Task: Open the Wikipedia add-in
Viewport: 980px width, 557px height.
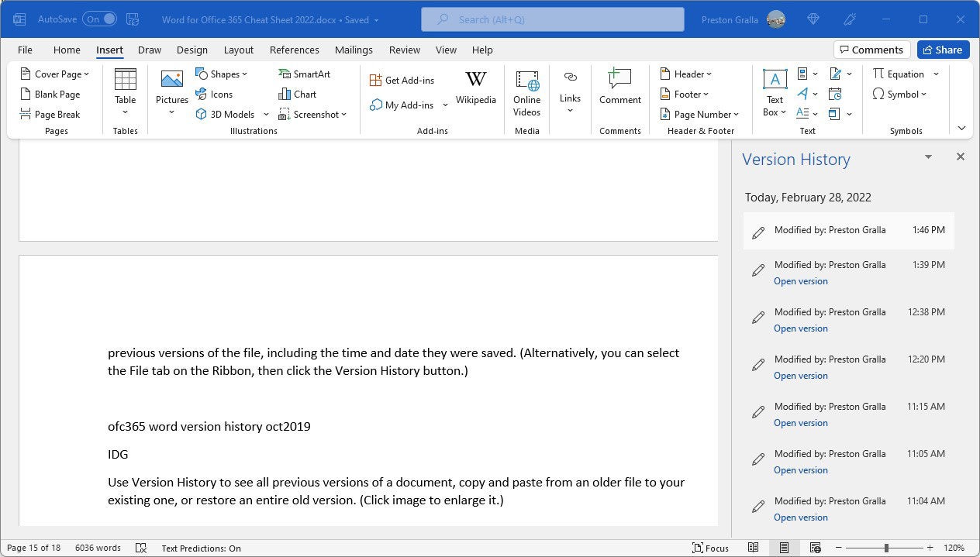Action: point(475,88)
